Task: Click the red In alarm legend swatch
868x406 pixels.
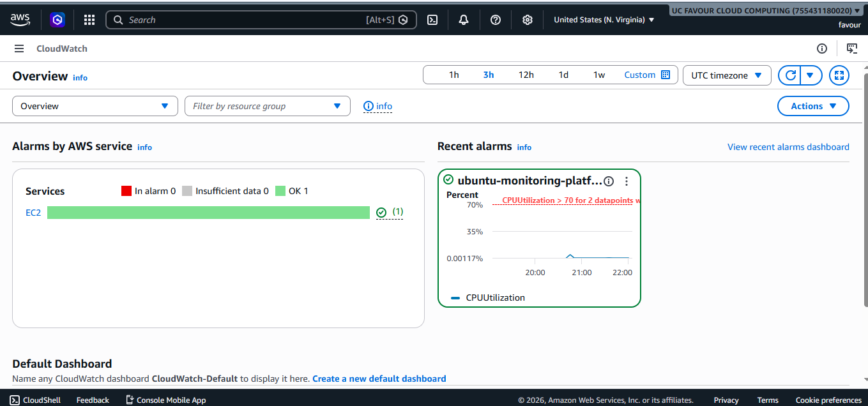Action: [126, 191]
